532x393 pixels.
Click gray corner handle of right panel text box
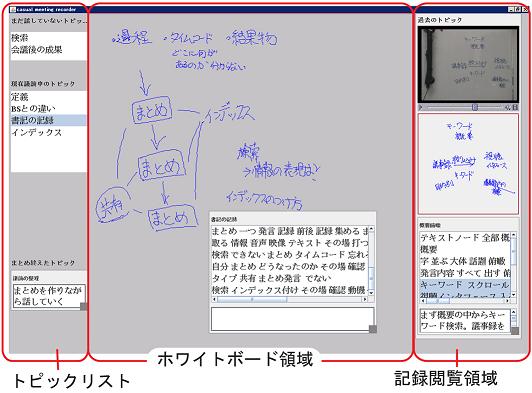point(515,331)
